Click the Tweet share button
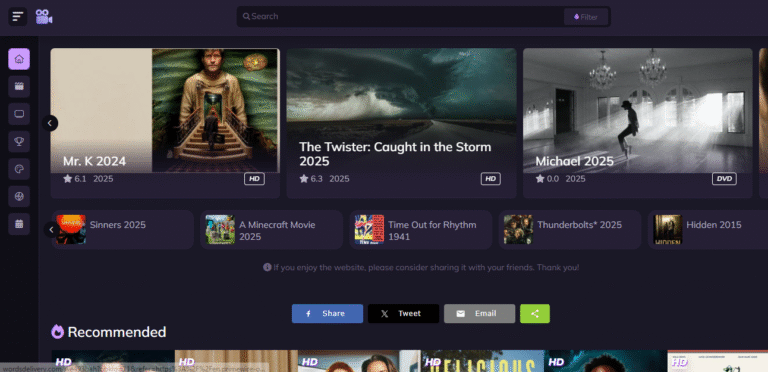 pos(404,314)
